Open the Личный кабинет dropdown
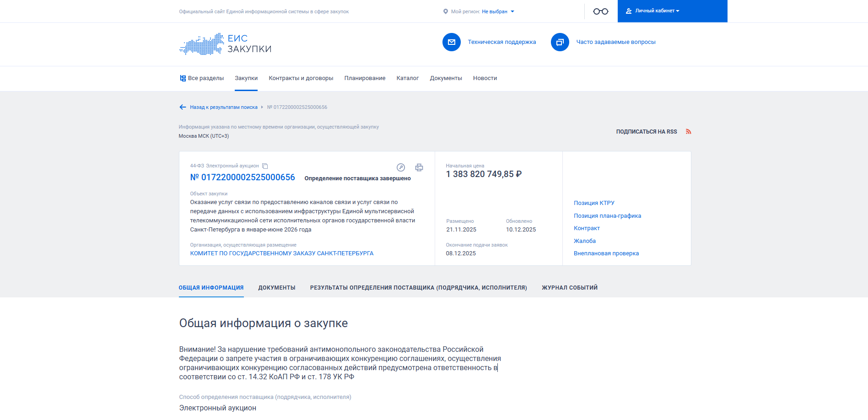868x420 pixels. point(655,11)
